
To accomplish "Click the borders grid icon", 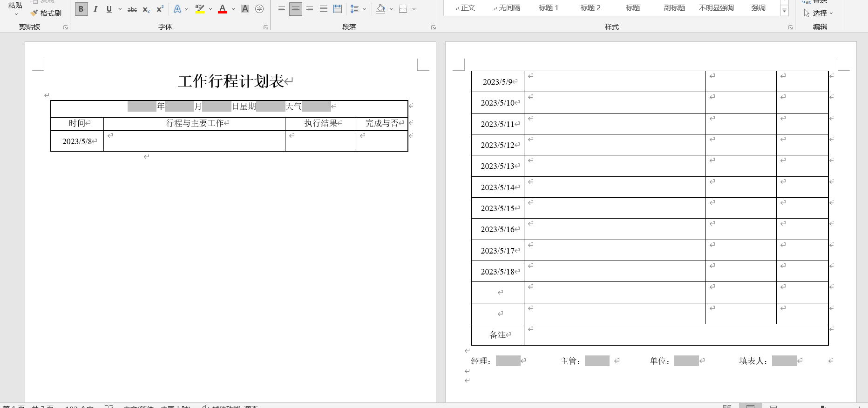I will point(403,9).
